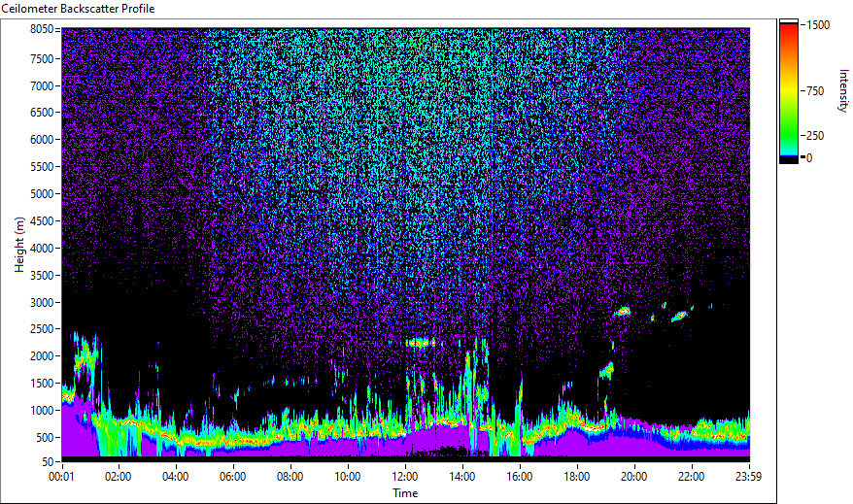Viewport: 853px width, 504px height.
Task: Click the 5000 height axis label
Action: click(42, 194)
